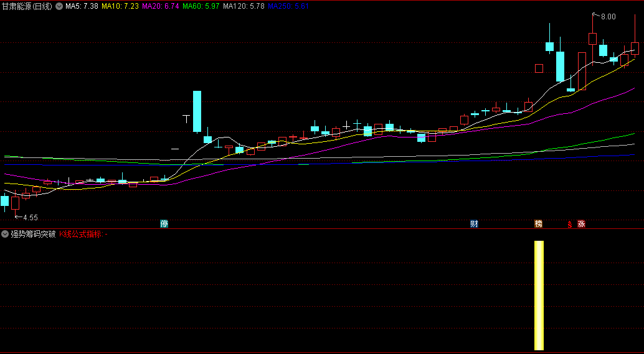Select the green MA60: 5.97 label
The width and height of the screenshot is (644, 354).
pyautogui.click(x=201, y=6)
